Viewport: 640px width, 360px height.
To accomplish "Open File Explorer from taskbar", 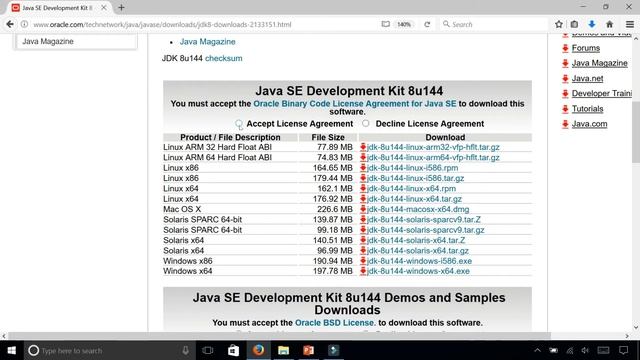I will (x=283, y=350).
